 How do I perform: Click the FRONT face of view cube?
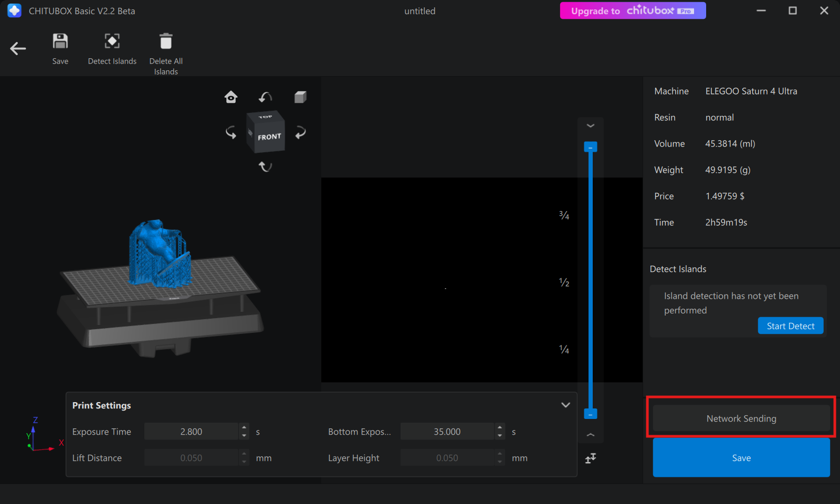pyautogui.click(x=269, y=137)
